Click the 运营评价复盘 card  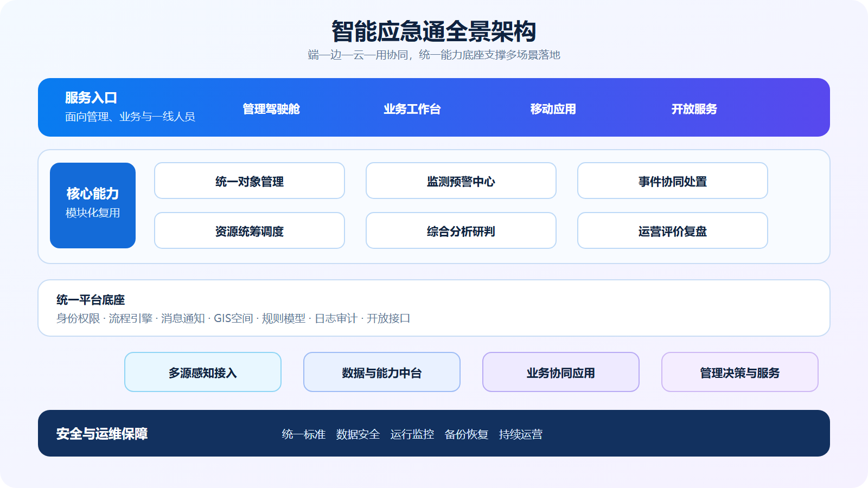[673, 231]
